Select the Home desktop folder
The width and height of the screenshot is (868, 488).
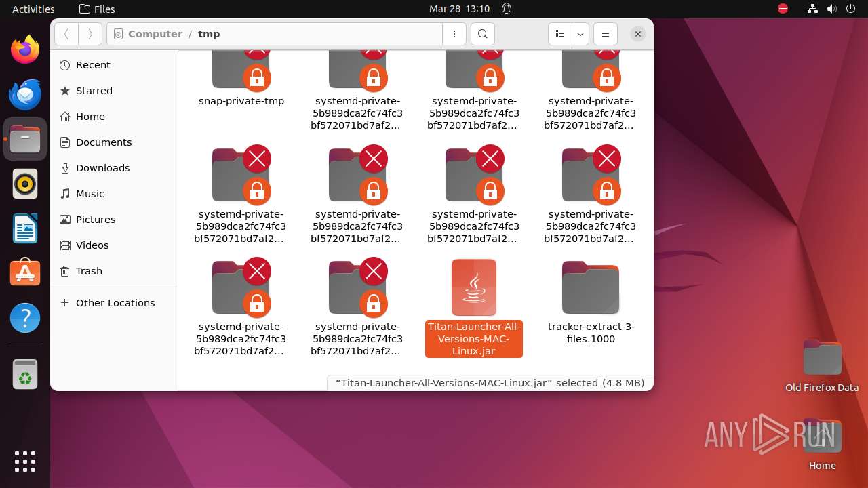click(x=822, y=445)
